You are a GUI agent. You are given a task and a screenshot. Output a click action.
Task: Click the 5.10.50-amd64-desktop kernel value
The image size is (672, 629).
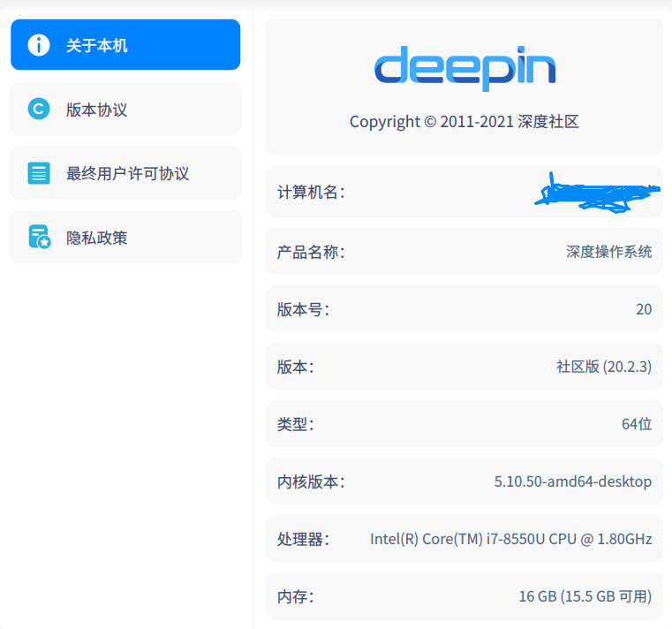click(x=573, y=481)
